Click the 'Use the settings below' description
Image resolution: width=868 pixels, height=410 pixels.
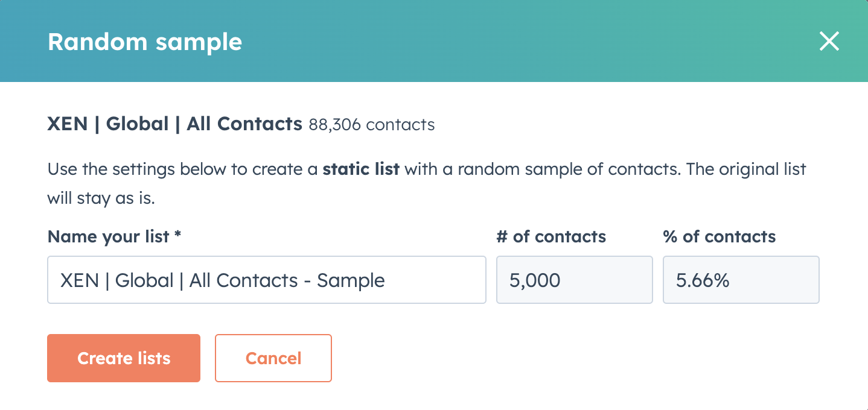click(181, 169)
